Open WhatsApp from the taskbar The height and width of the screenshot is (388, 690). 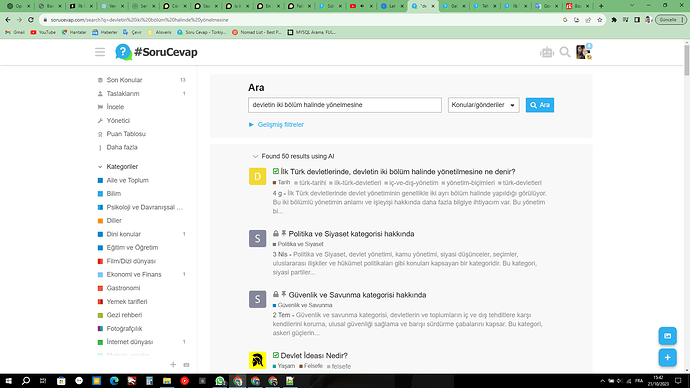(x=220, y=381)
